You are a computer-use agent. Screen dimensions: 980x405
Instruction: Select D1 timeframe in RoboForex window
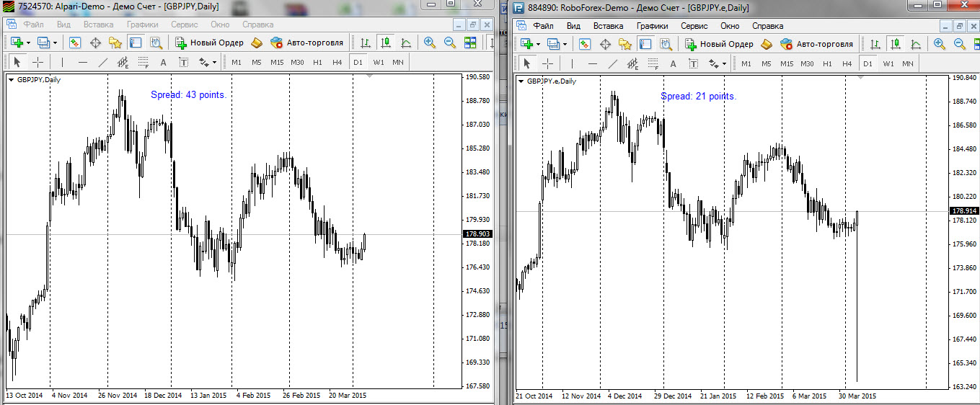pos(868,63)
